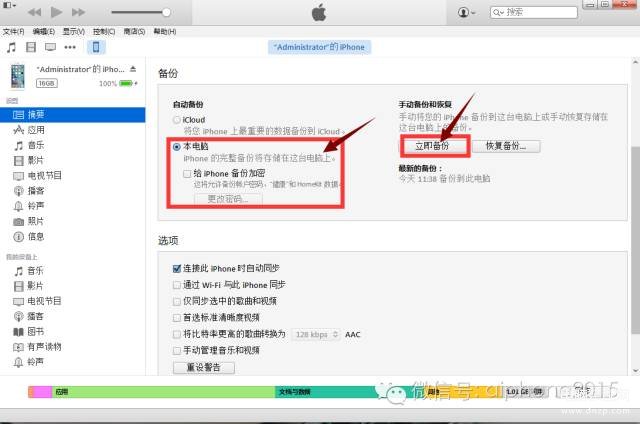Open the 128 kbps bitrate dropdown
Viewport: 640px width, 424px height.
(x=316, y=334)
